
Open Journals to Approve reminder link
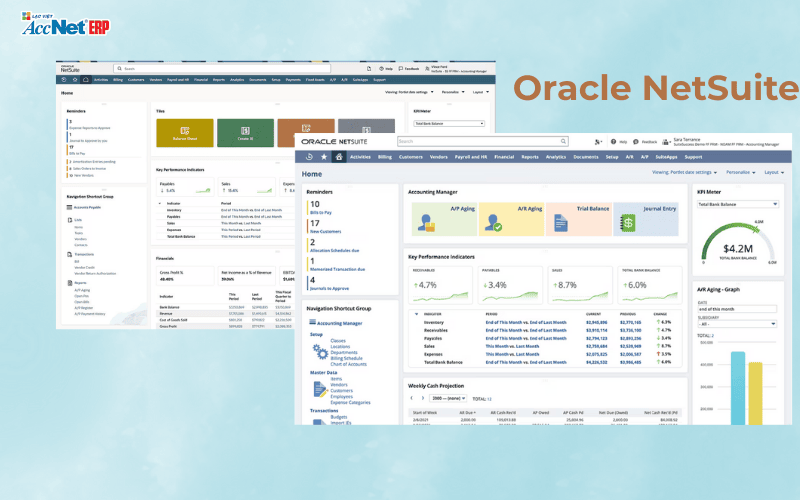tap(330, 288)
